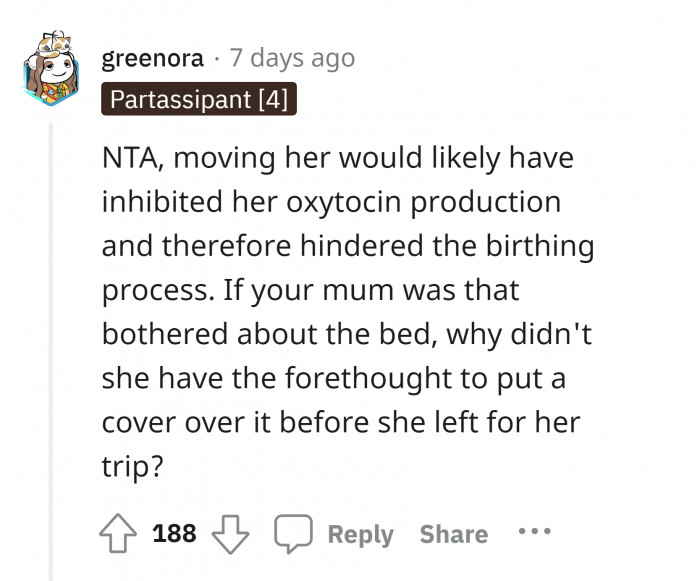Viewport: 700px width, 581px height.
Task: Click the 188 vote count
Action: [174, 534]
